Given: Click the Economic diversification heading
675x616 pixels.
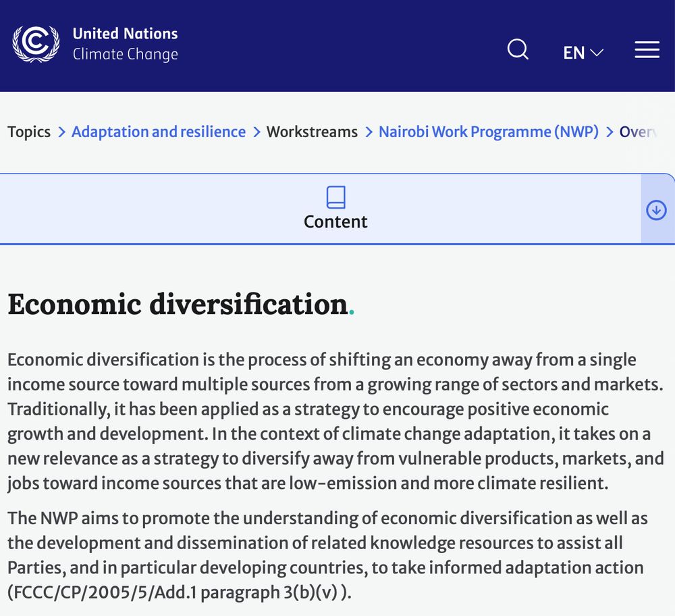Looking at the screenshot, I should tap(181, 304).
